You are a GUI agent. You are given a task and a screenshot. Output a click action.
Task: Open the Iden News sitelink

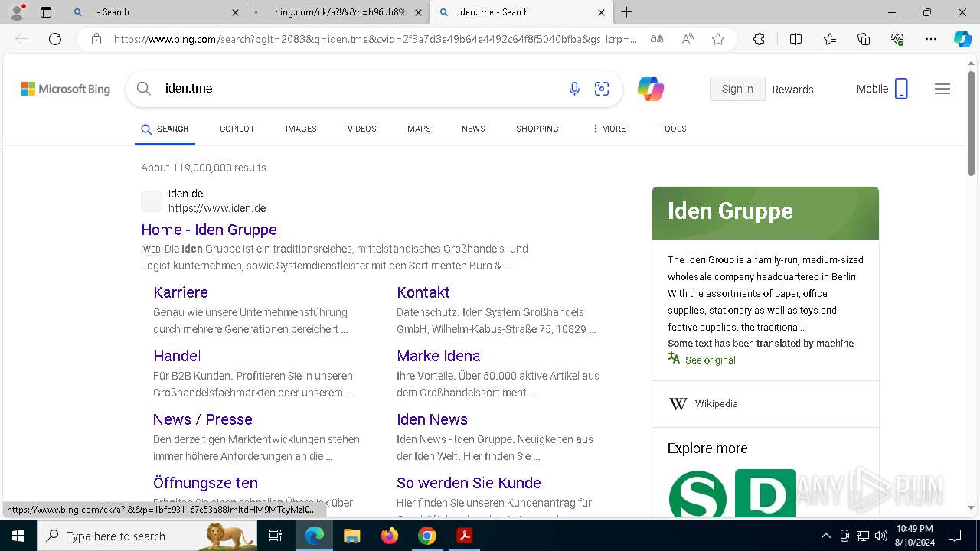(432, 419)
